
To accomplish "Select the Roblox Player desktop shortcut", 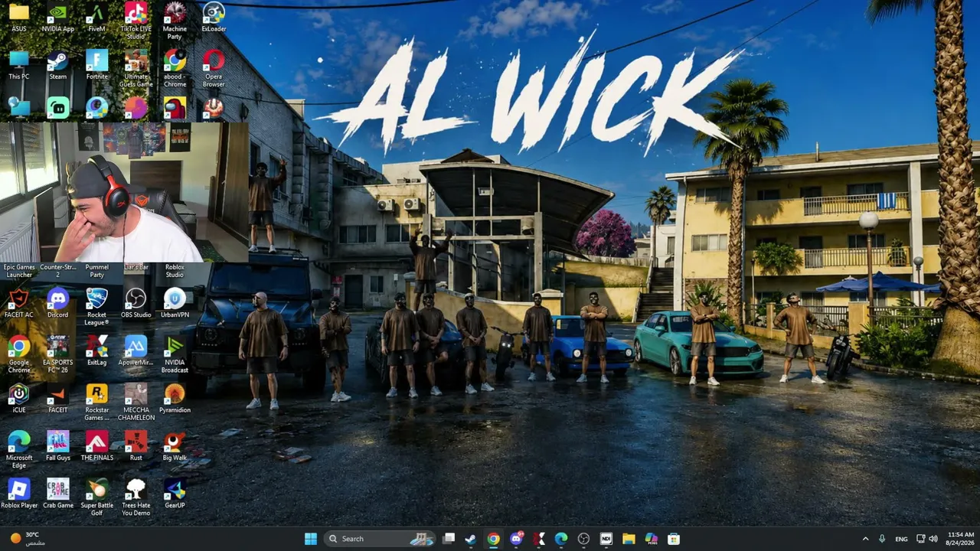I will [x=19, y=494].
